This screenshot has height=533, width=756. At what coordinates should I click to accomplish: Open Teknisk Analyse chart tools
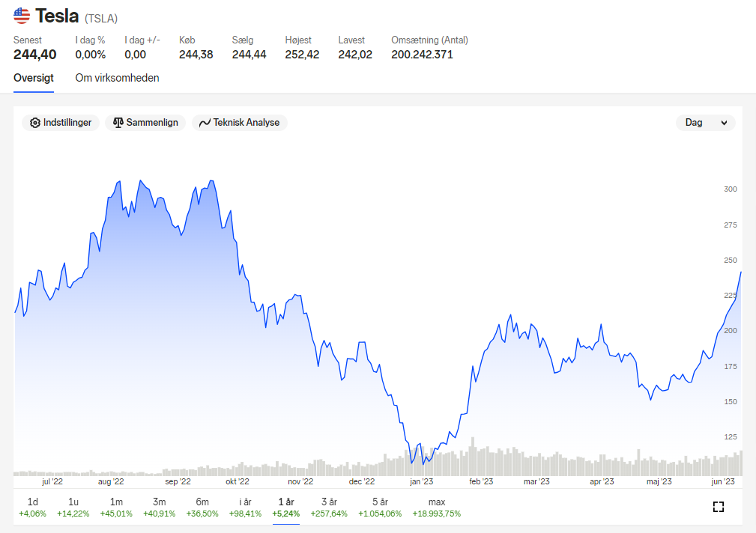pos(240,123)
